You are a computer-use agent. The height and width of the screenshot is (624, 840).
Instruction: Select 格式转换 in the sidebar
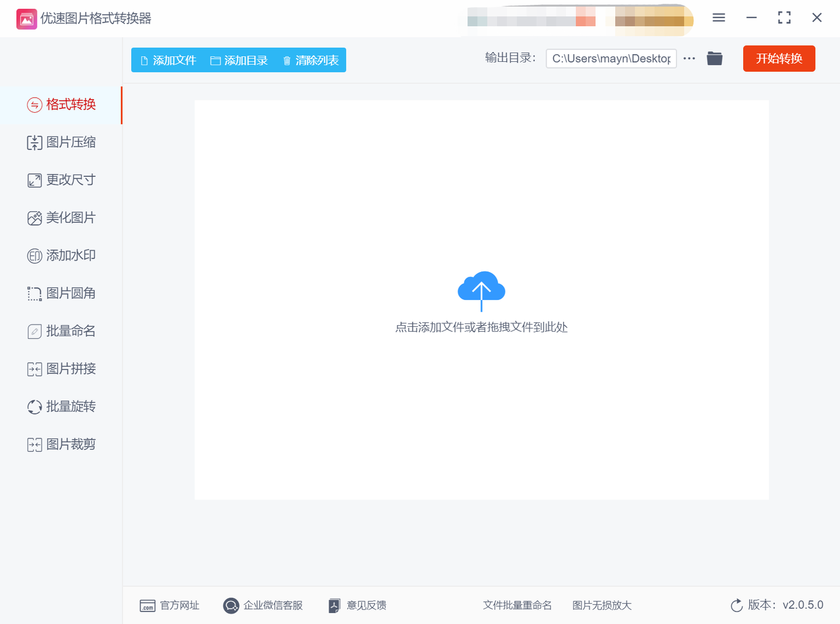(61, 105)
